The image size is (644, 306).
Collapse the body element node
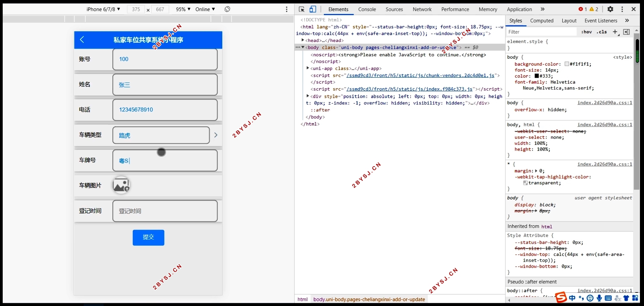pos(303,47)
